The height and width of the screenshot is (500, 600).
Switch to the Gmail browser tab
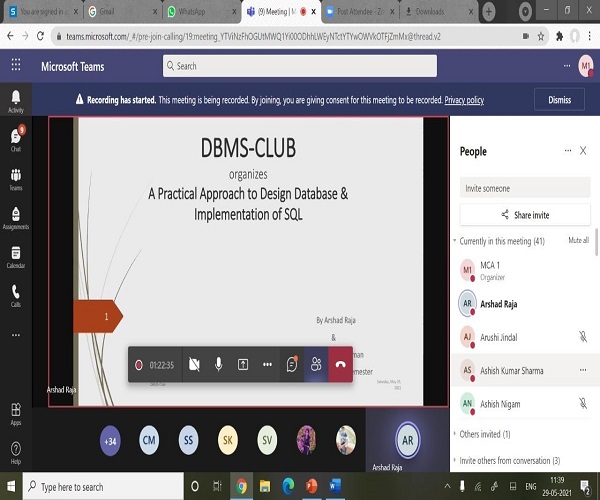[122, 12]
